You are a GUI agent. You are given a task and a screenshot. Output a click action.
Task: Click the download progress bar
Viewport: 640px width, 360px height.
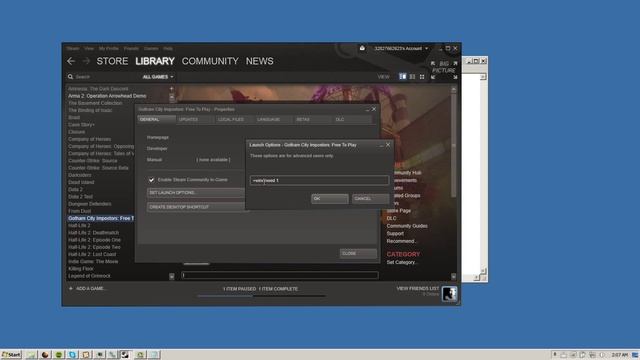(x=261, y=296)
